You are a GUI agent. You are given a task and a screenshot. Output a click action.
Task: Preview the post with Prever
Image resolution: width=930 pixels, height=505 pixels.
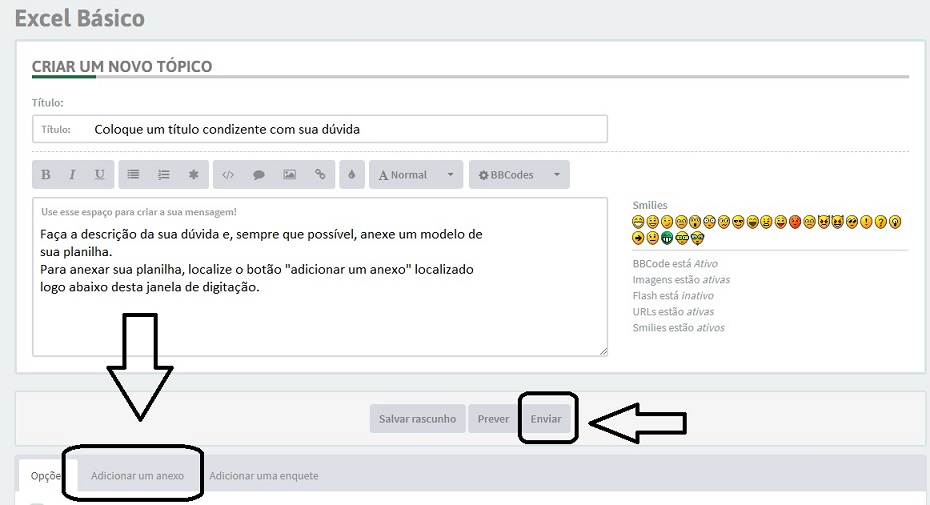pos(493,418)
